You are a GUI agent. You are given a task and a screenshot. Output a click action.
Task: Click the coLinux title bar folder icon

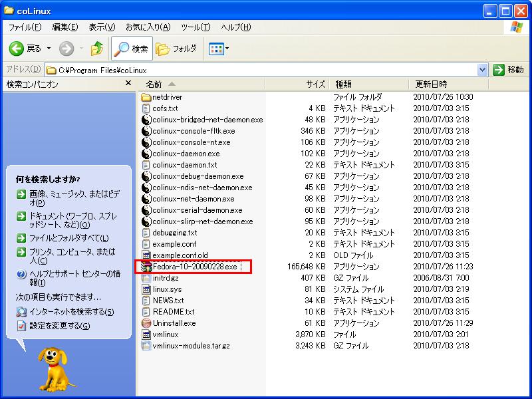click(x=9, y=11)
